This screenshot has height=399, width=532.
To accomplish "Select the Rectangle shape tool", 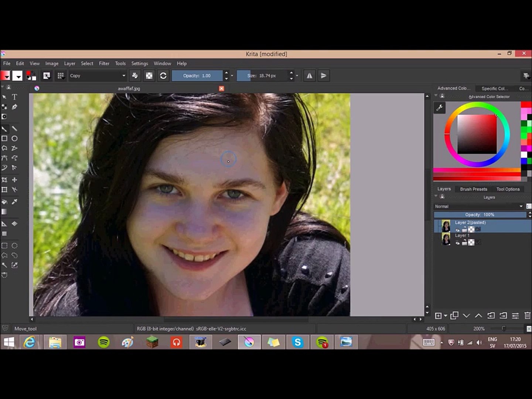I will [x=4, y=139].
